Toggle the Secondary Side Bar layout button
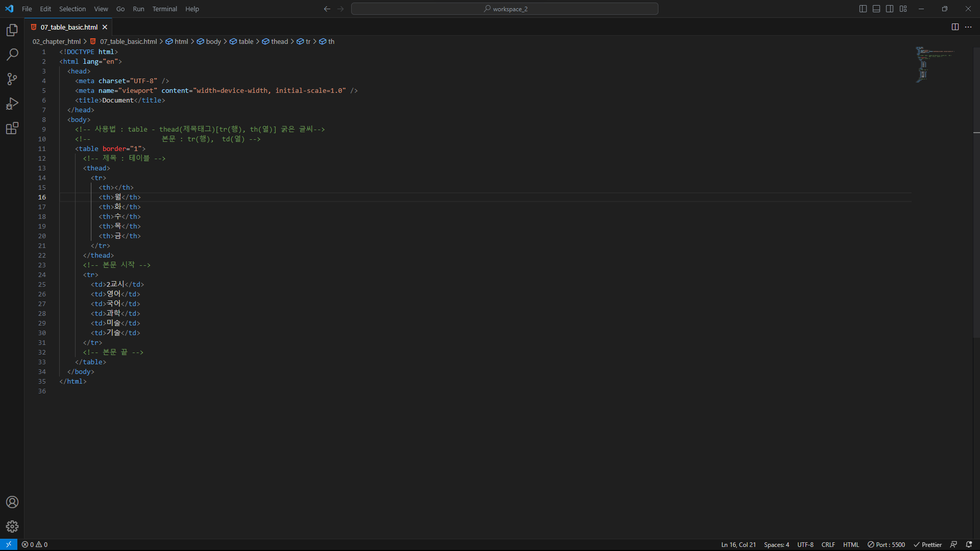 coord(890,9)
